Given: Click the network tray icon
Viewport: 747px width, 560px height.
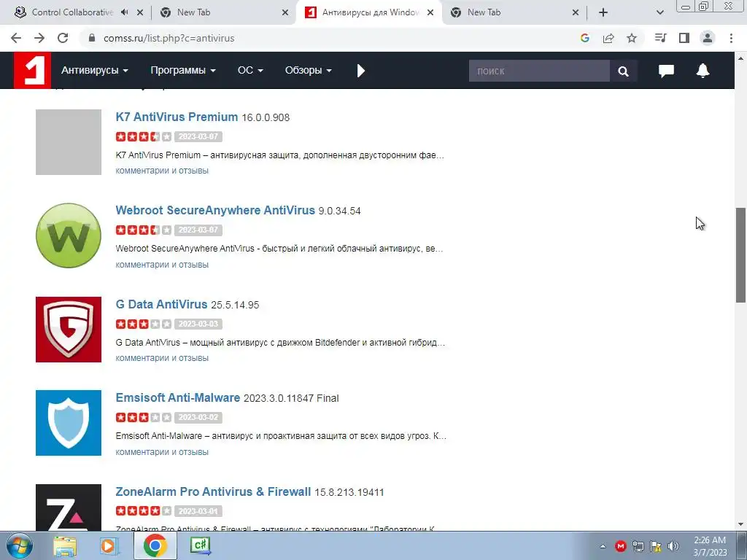Looking at the screenshot, I should point(638,546).
